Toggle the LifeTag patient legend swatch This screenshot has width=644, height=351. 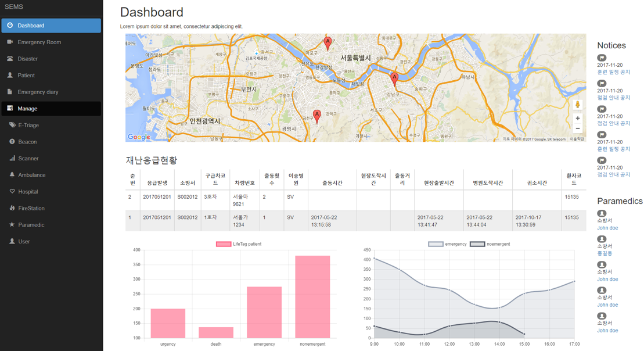pos(224,244)
